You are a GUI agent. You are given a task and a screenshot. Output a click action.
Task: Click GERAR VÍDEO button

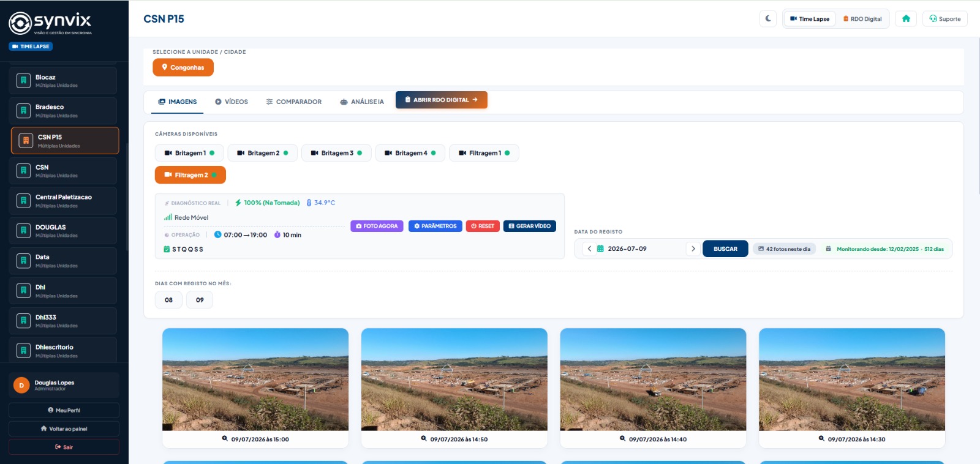pos(530,226)
